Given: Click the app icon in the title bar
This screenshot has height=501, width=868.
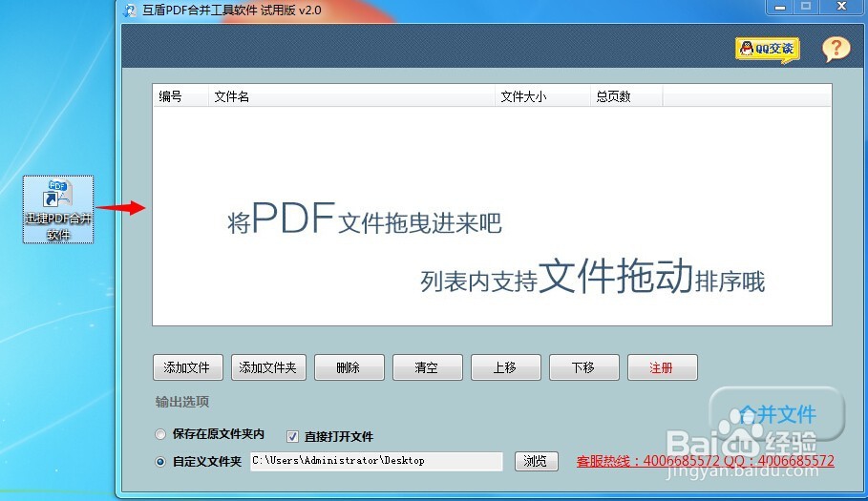Looking at the screenshot, I should [130, 10].
